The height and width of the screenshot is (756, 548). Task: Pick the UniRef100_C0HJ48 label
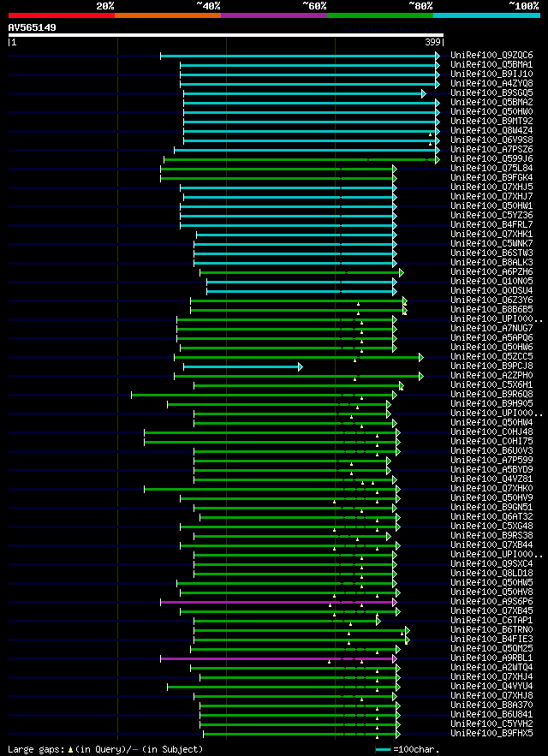coord(492,432)
